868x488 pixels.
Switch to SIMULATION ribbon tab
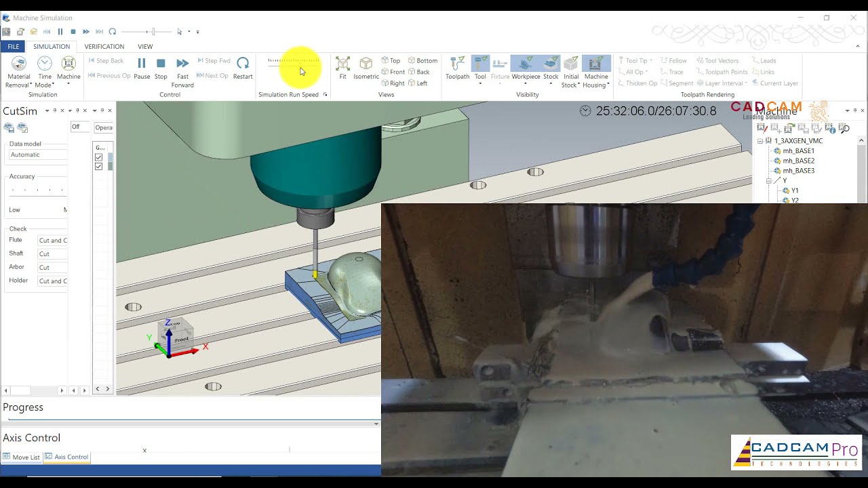click(52, 47)
